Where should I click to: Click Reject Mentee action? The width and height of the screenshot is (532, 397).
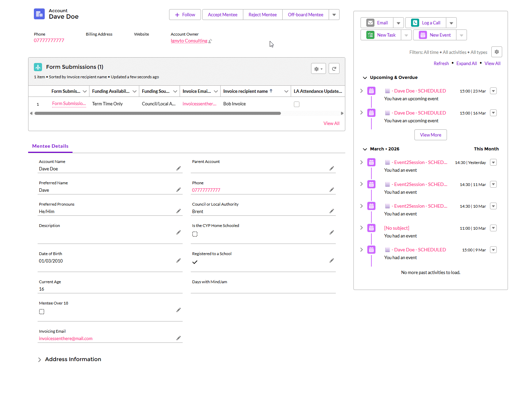[x=263, y=15]
